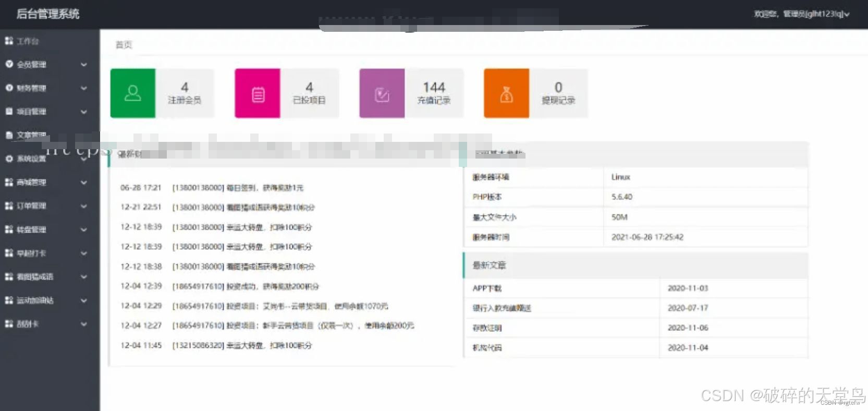Expand the 财务管理 chevron
868x411 pixels.
pos(83,88)
